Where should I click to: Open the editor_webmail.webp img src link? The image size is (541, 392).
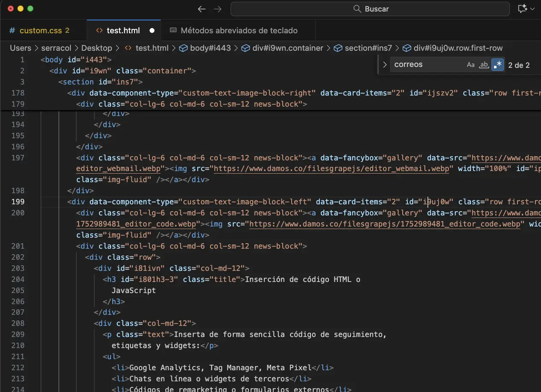(x=331, y=168)
